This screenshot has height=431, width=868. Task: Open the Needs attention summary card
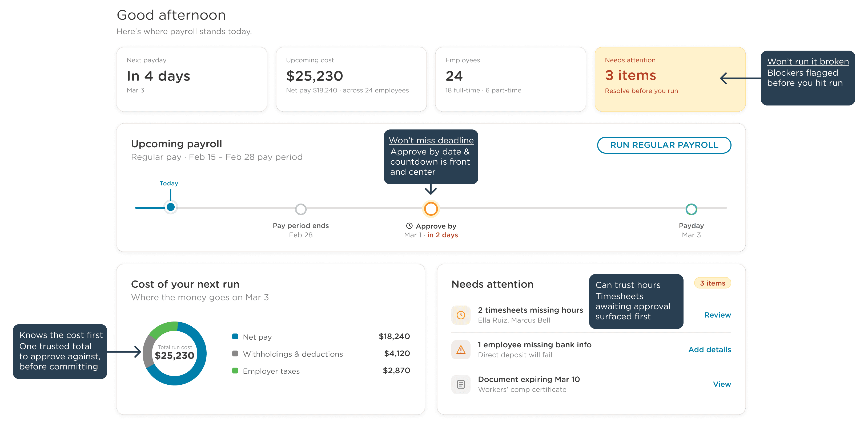click(670, 79)
